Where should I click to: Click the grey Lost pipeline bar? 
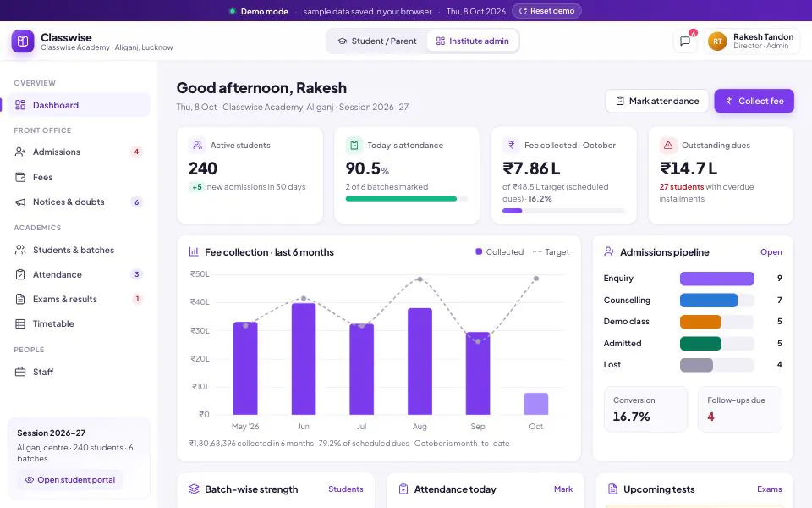(x=696, y=365)
